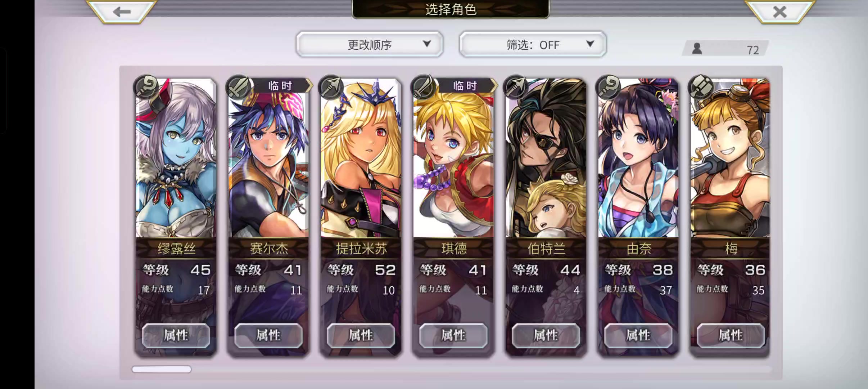View 属性 of 伯特兰
This screenshot has height=389, width=868.
tap(546, 335)
